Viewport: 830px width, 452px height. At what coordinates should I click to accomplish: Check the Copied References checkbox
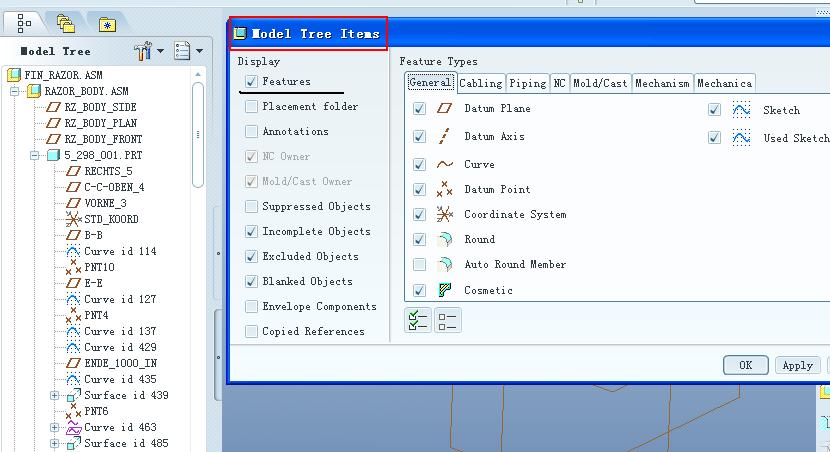tap(251, 331)
